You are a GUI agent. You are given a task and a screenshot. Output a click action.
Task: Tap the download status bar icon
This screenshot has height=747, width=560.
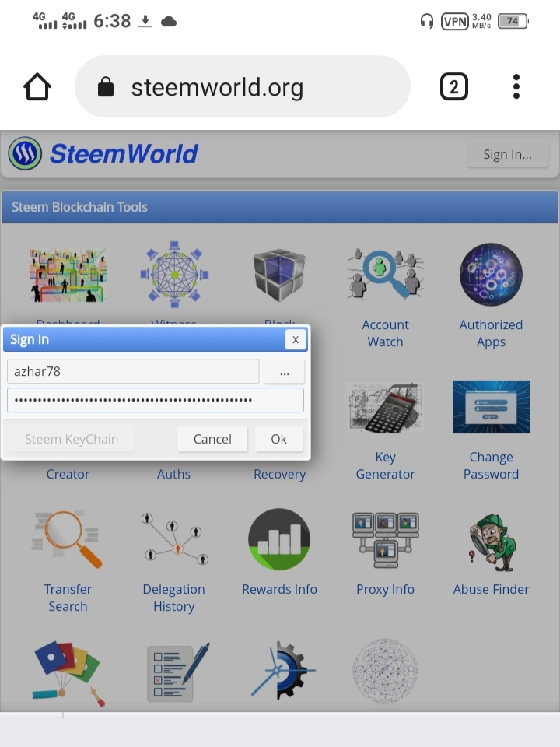coord(145,21)
